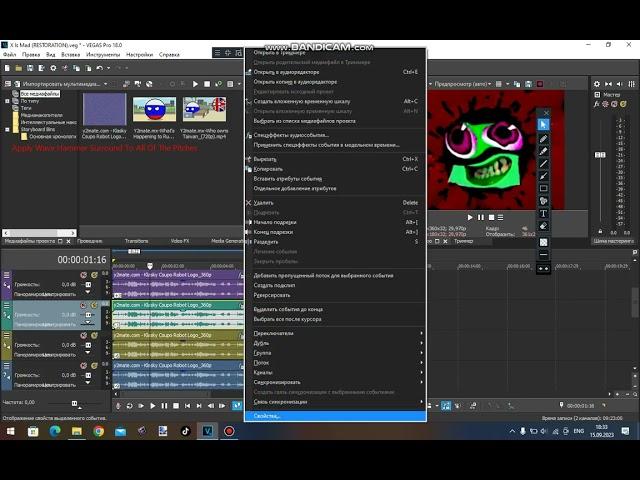Click the copy icon in main toolbar
Screen dimensions: 640x480
(76, 68)
